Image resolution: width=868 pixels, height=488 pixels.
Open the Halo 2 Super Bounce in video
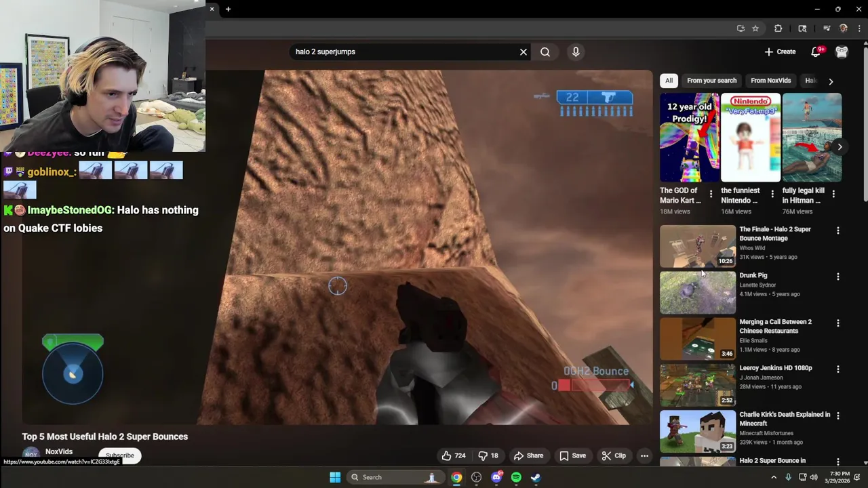tap(772, 461)
